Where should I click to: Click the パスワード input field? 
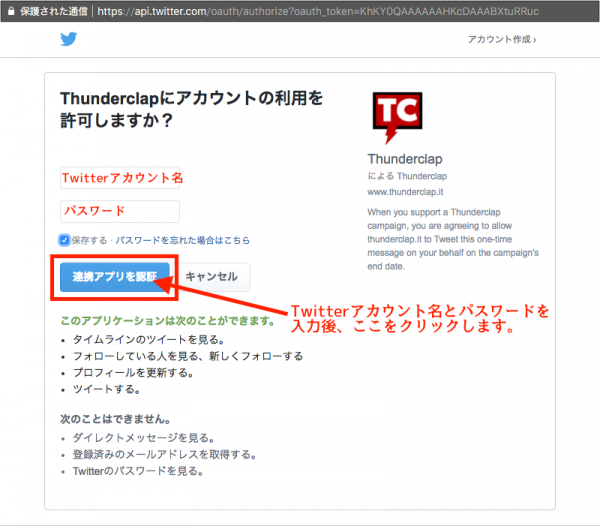click(x=120, y=211)
